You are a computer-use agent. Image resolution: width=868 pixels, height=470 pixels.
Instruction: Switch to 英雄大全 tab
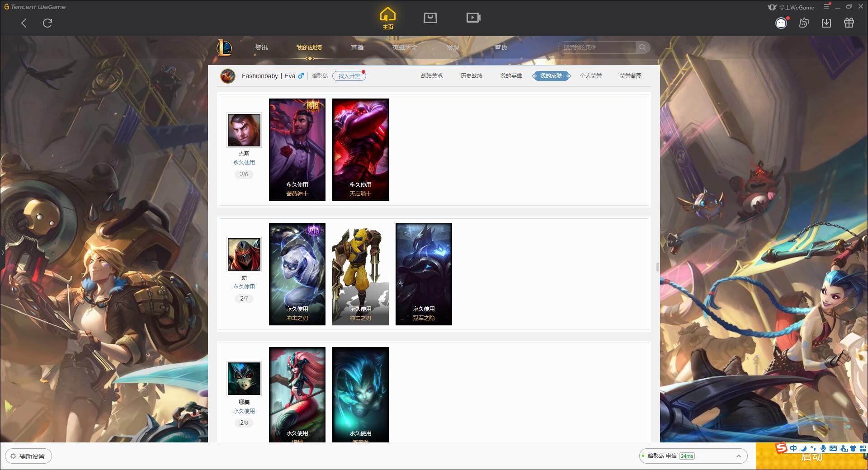(405, 47)
